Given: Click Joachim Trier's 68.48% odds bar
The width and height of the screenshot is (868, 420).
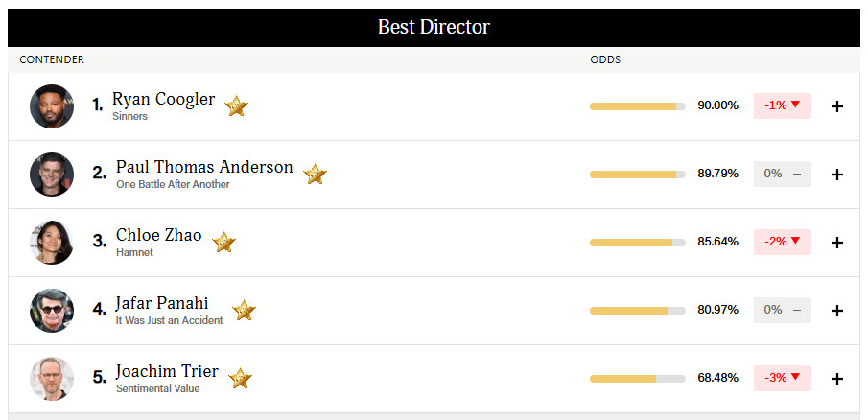Looking at the screenshot, I should click(x=637, y=378).
